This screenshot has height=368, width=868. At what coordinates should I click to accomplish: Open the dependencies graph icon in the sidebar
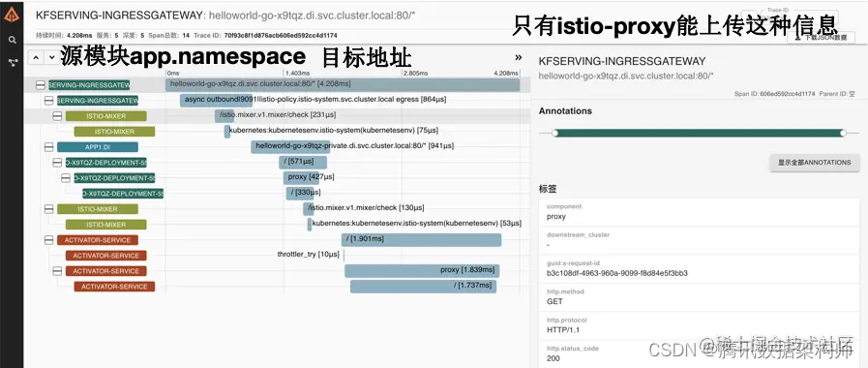(13, 63)
